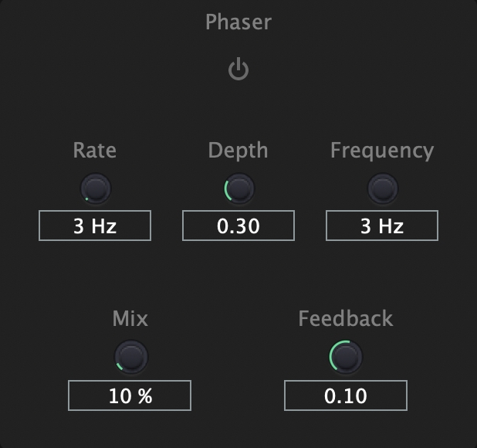Image resolution: width=477 pixels, height=448 pixels.
Task: Click the Frequency label text
Action: [x=382, y=150]
